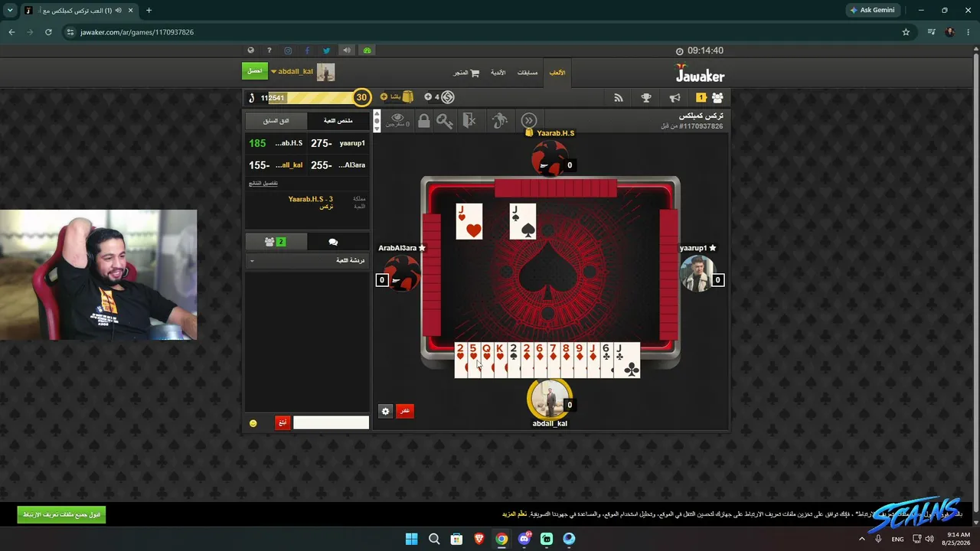Image resolution: width=980 pixels, height=551 pixels.
Task: Focus the chat message input field
Action: pos(331,422)
